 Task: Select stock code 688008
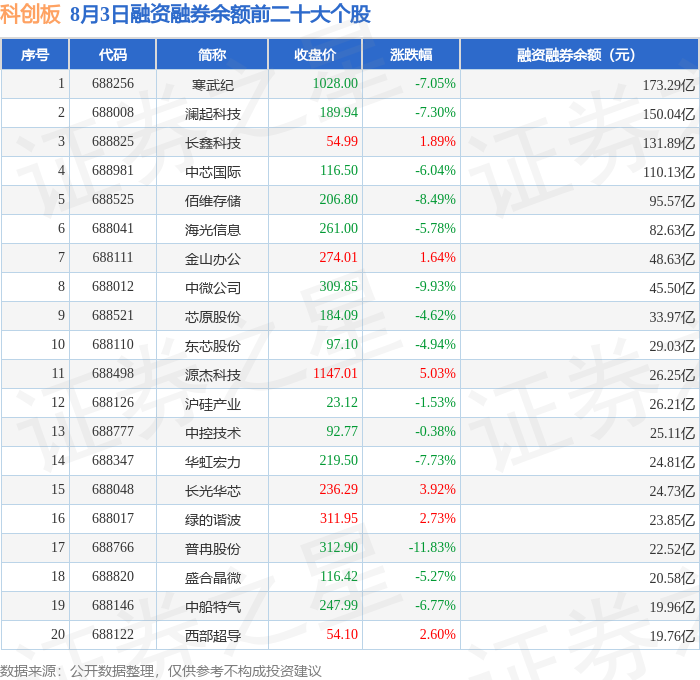pos(113,113)
